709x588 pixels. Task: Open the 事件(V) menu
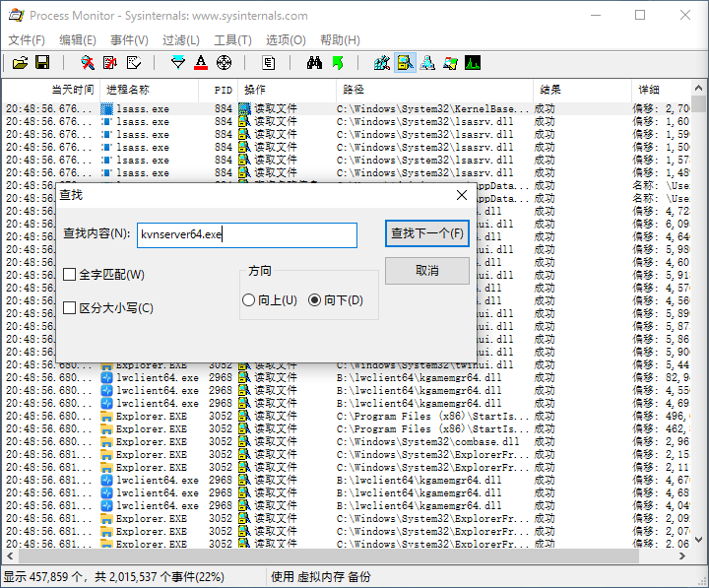129,40
